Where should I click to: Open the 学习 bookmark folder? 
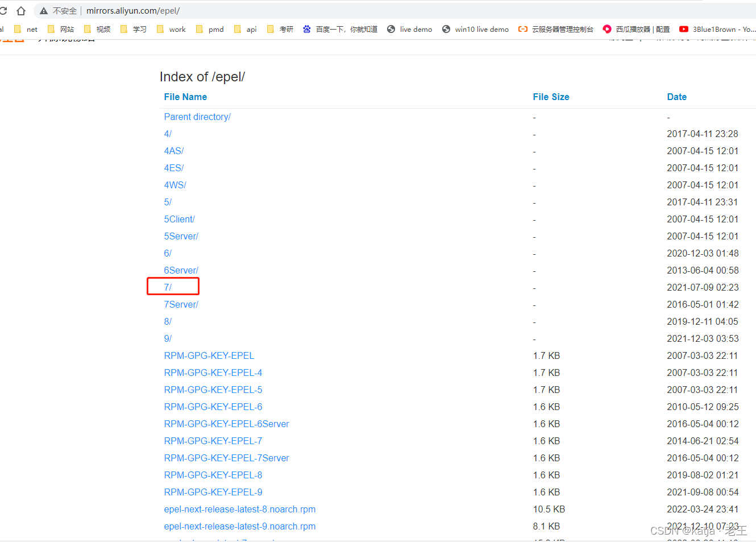point(134,29)
